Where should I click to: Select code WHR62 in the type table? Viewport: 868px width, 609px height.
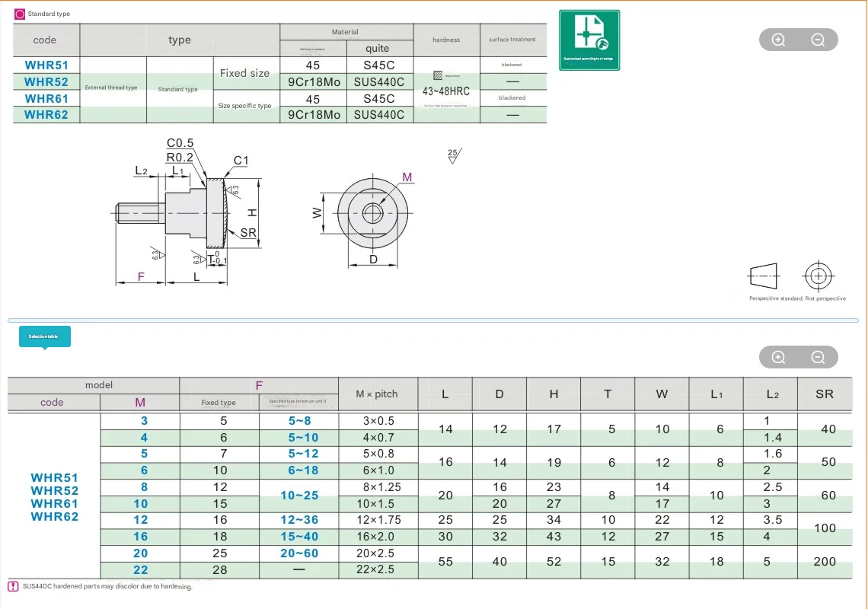click(46, 115)
